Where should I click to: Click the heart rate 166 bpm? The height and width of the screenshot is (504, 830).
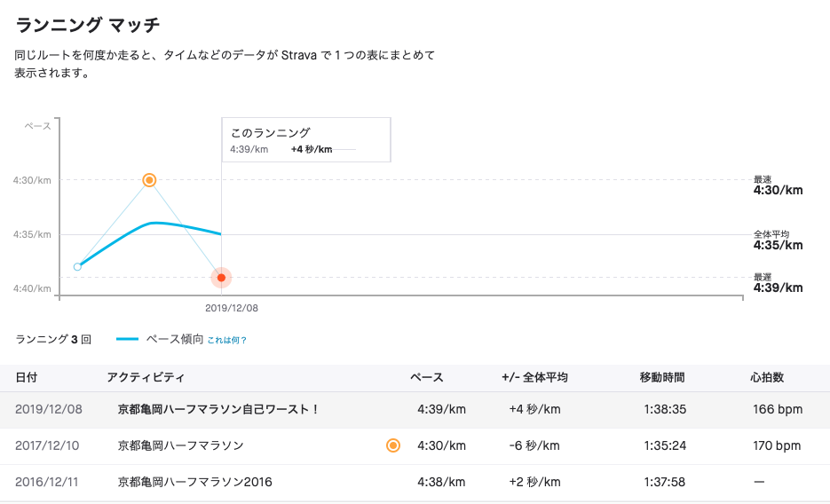click(778, 409)
